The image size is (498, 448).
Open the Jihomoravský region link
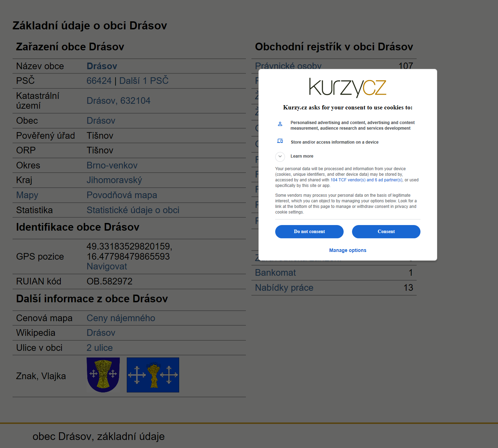(x=114, y=180)
